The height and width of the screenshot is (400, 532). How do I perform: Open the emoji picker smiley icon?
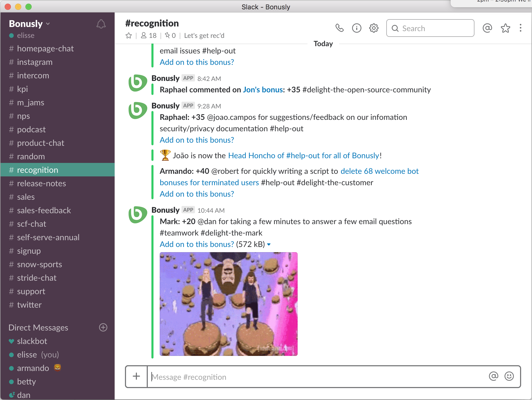tap(509, 376)
